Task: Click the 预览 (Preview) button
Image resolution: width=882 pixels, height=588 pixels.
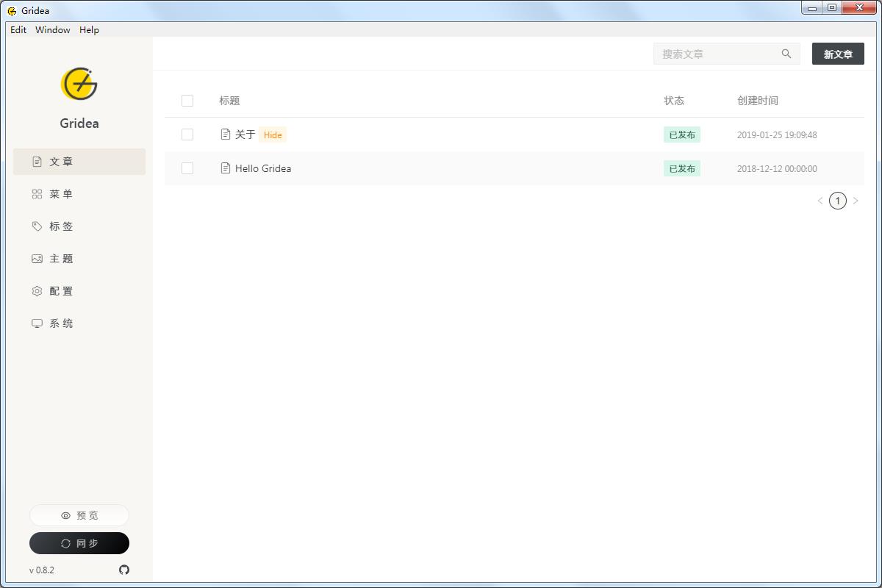Action: pos(79,514)
